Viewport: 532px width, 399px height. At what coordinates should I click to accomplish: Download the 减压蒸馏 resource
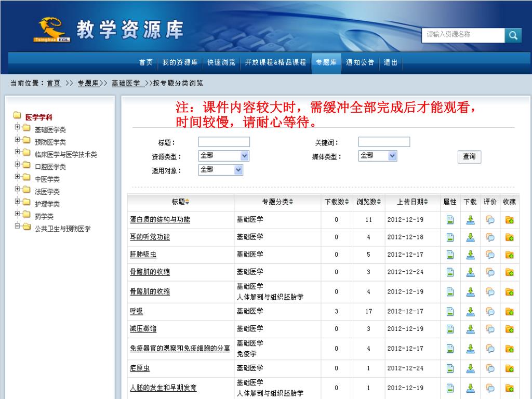coord(470,329)
